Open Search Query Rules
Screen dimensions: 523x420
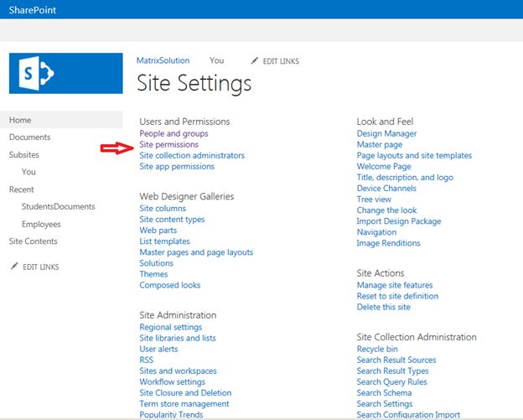coord(392,382)
